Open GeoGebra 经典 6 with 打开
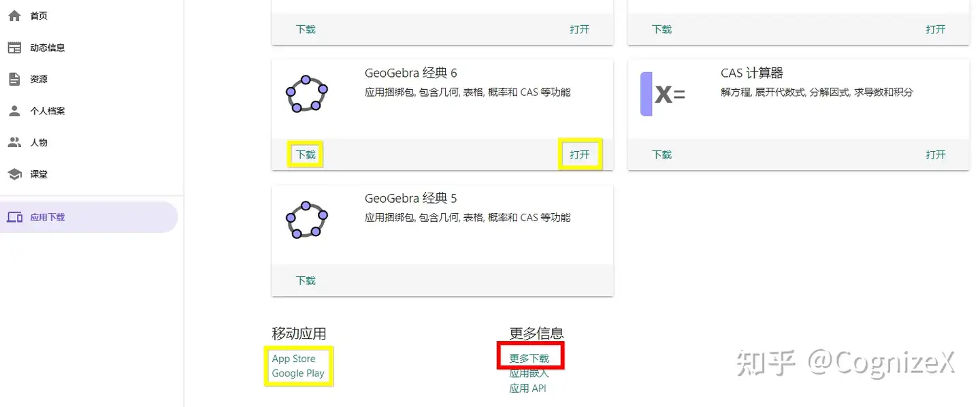This screenshot has height=407, width=980. pyautogui.click(x=580, y=154)
